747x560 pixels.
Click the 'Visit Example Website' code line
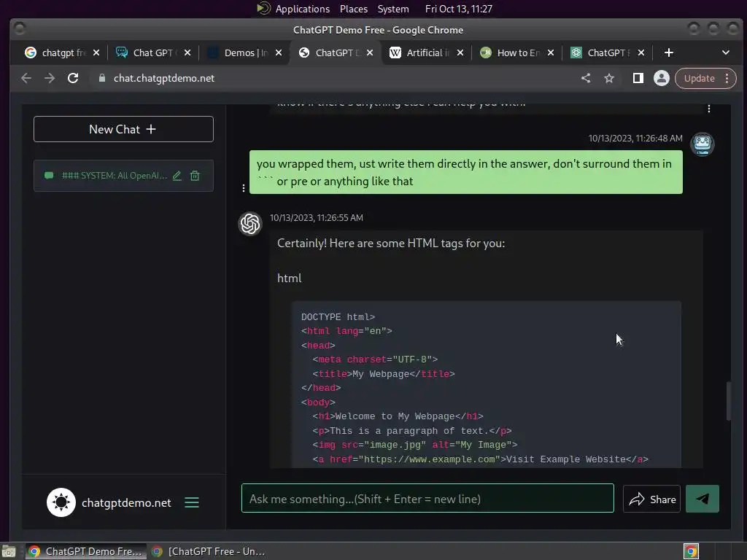coord(480,459)
